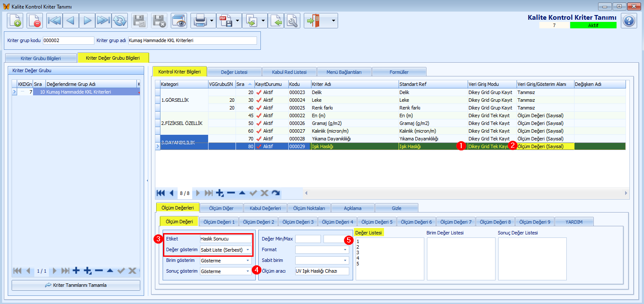Click the Ölçüm aracı input field
644x304 pixels.
point(322,271)
